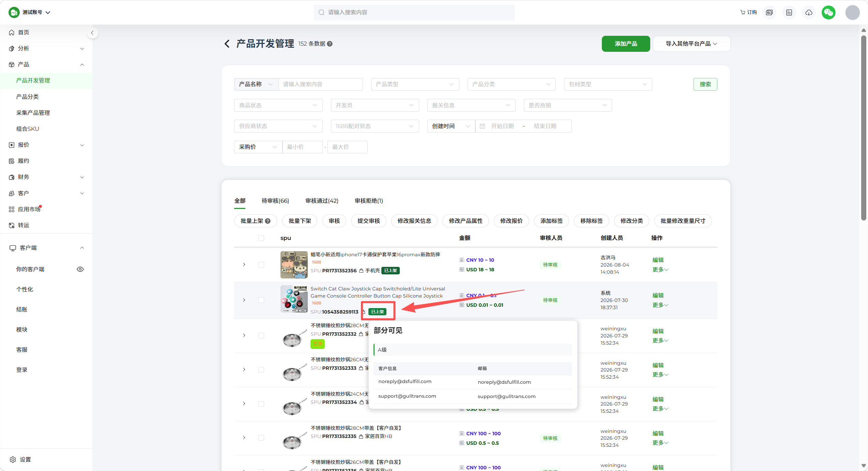Click the page's vertical scrollbar
Screen dimensions: 868x471
click(x=863, y=126)
